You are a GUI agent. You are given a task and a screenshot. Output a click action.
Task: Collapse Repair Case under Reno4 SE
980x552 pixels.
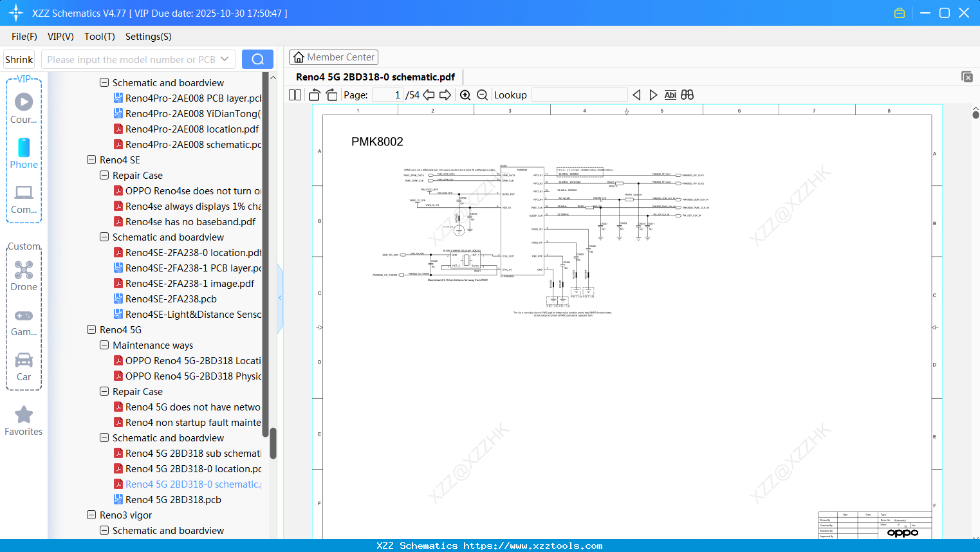pyautogui.click(x=104, y=175)
